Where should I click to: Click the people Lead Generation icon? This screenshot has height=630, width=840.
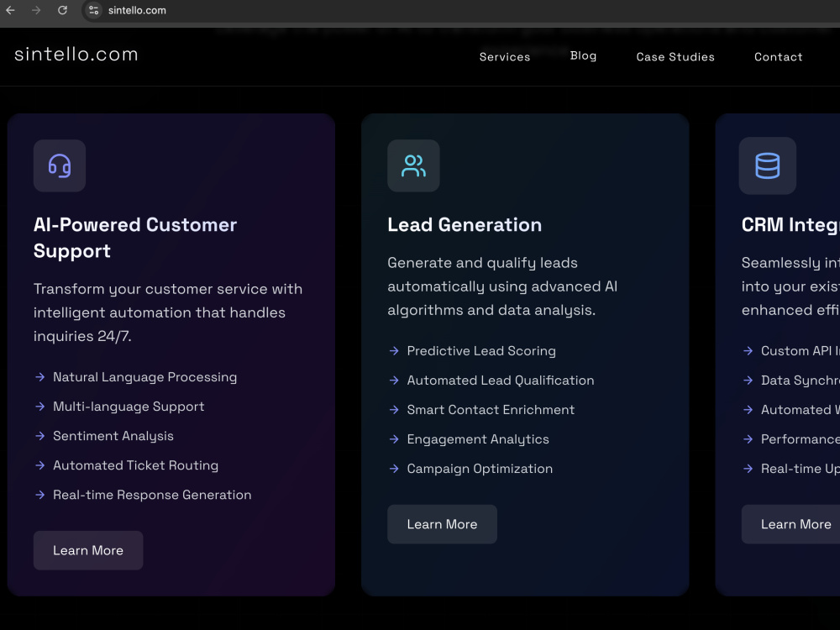click(x=413, y=165)
